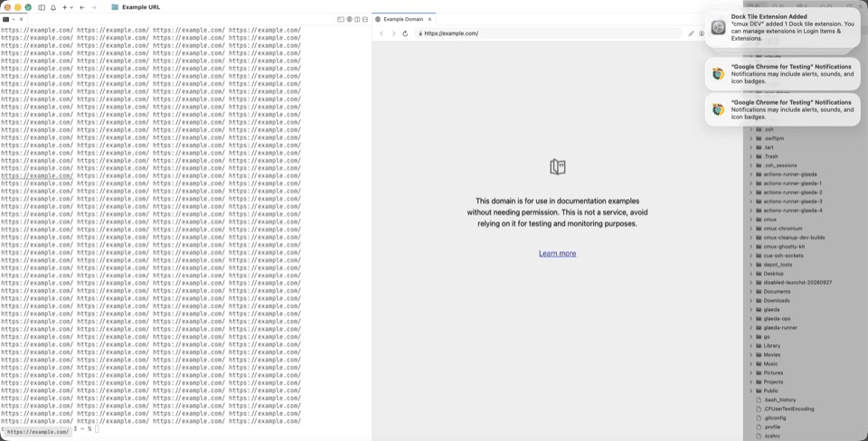Image resolution: width=868 pixels, height=441 pixels.
Task: Click browser forward chevron
Action: pyautogui.click(x=393, y=33)
